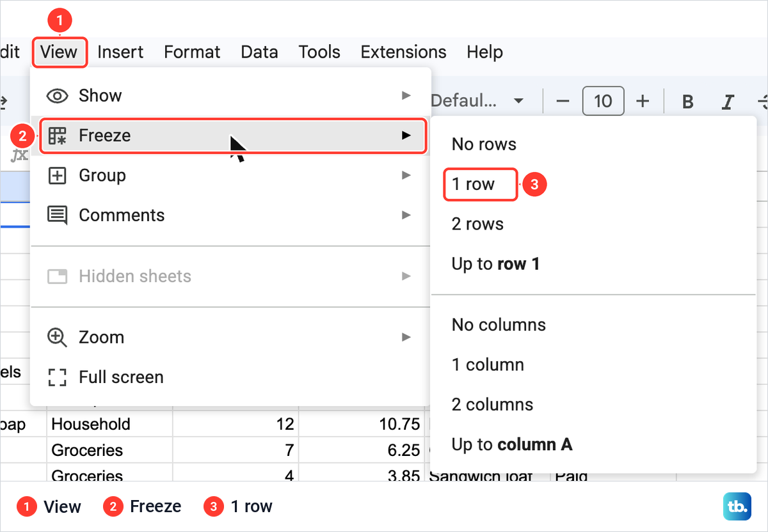Choose 2 rows freeze option
This screenshot has height=532, width=768.
(594, 224)
